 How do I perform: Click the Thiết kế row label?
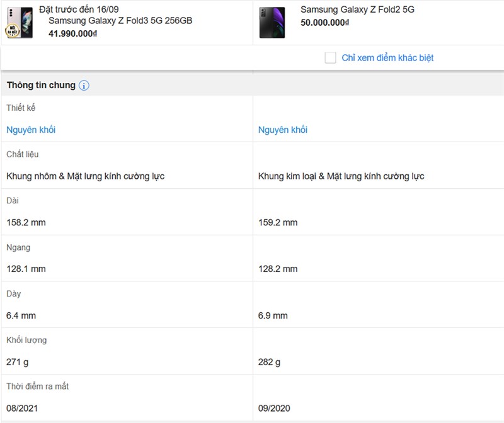21,108
